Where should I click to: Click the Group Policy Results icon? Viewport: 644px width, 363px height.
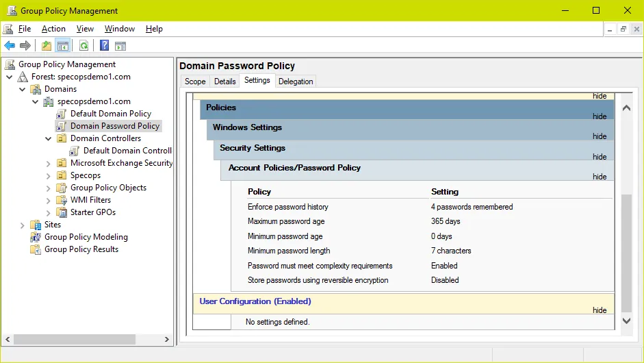tap(36, 249)
